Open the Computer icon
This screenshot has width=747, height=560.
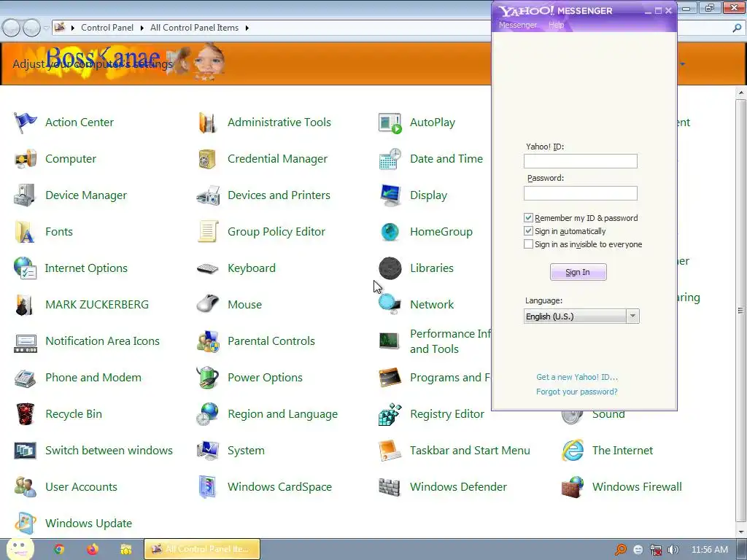[x=26, y=159]
